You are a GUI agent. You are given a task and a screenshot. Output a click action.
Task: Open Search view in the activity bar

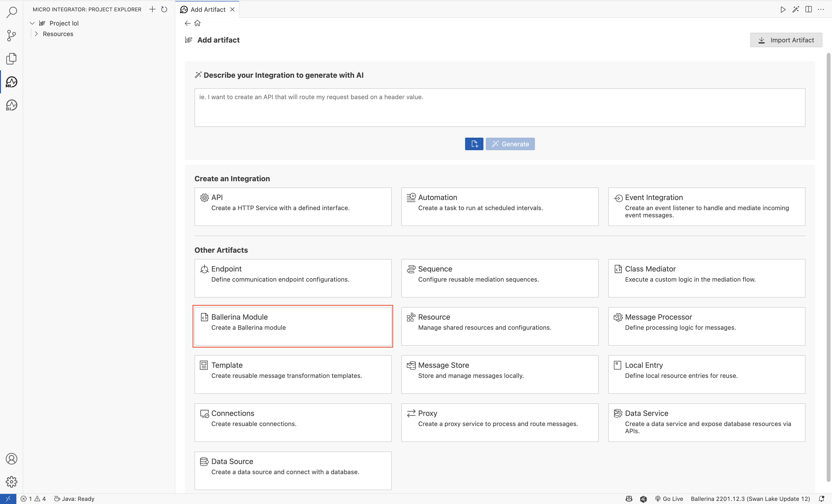[11, 12]
